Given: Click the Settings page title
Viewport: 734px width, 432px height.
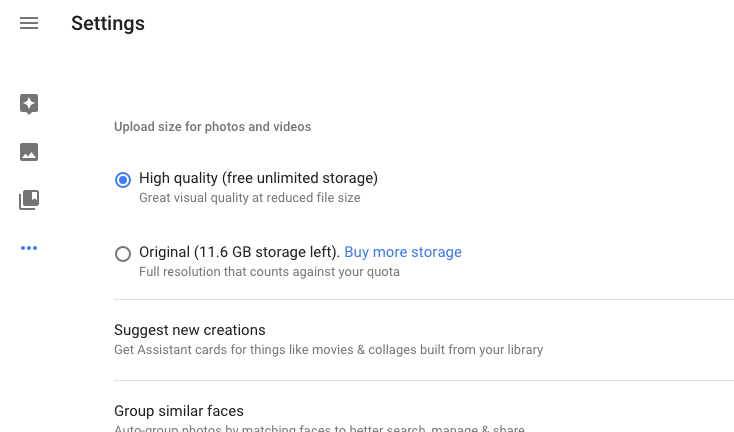Looking at the screenshot, I should (108, 23).
